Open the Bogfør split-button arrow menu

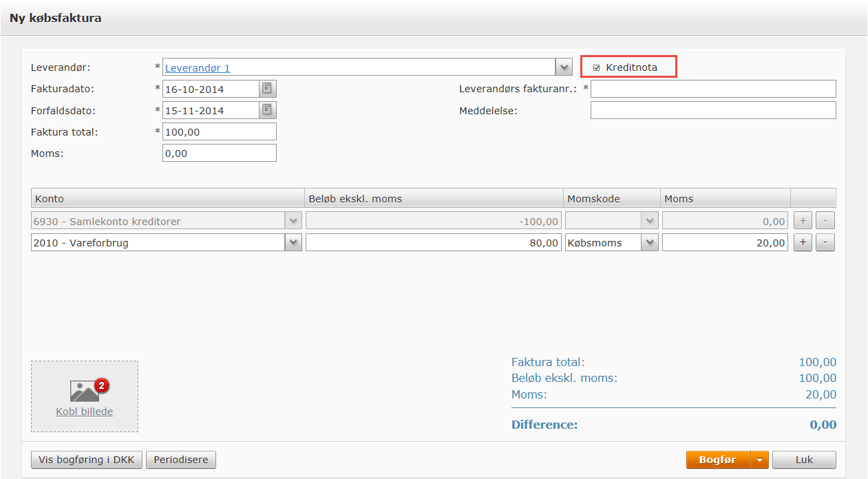point(759,460)
